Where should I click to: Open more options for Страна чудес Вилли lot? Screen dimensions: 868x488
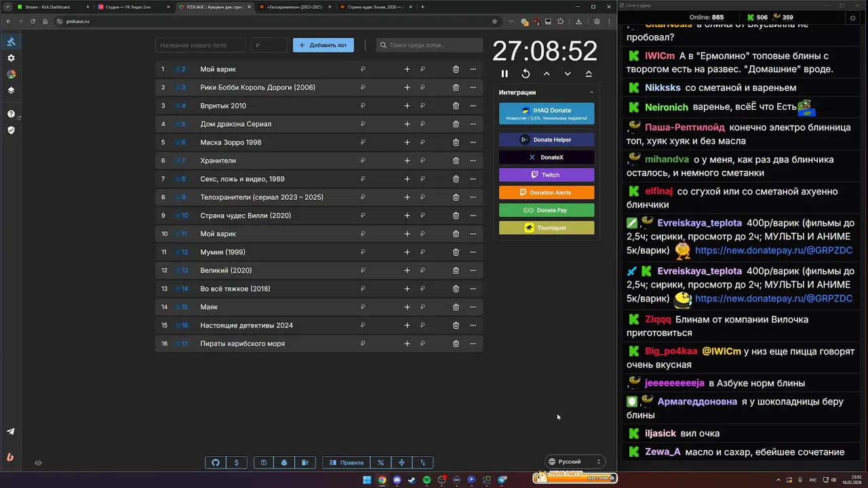point(473,216)
